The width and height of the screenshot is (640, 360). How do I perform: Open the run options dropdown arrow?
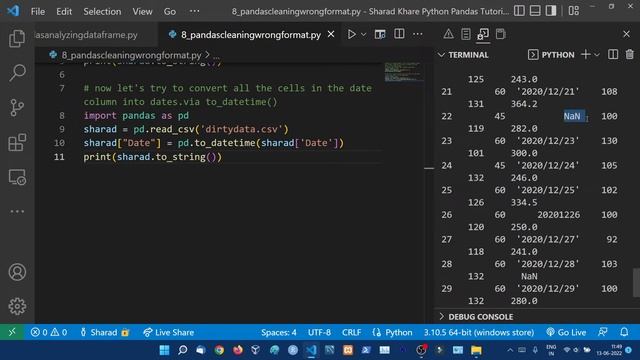363,35
